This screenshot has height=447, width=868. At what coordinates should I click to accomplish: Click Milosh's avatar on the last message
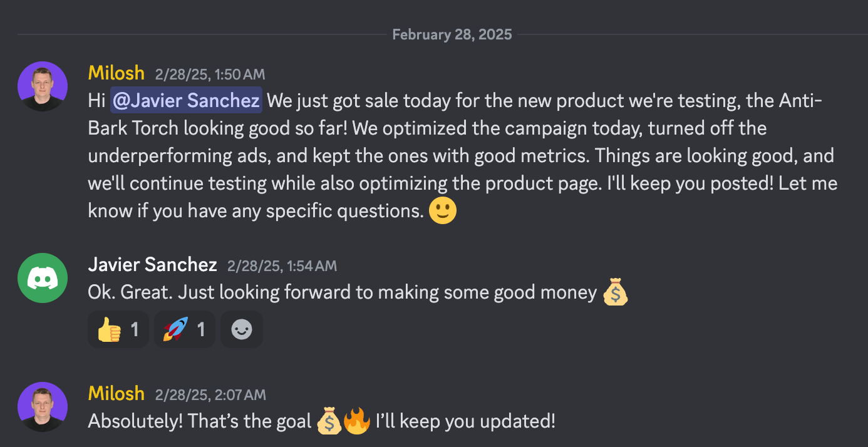(x=43, y=407)
